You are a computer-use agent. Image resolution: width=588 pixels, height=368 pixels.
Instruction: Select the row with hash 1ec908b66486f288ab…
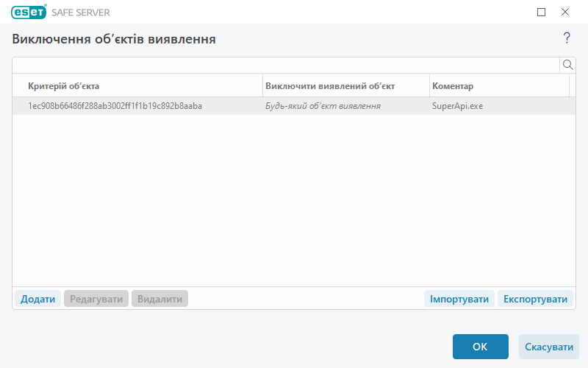click(115, 106)
